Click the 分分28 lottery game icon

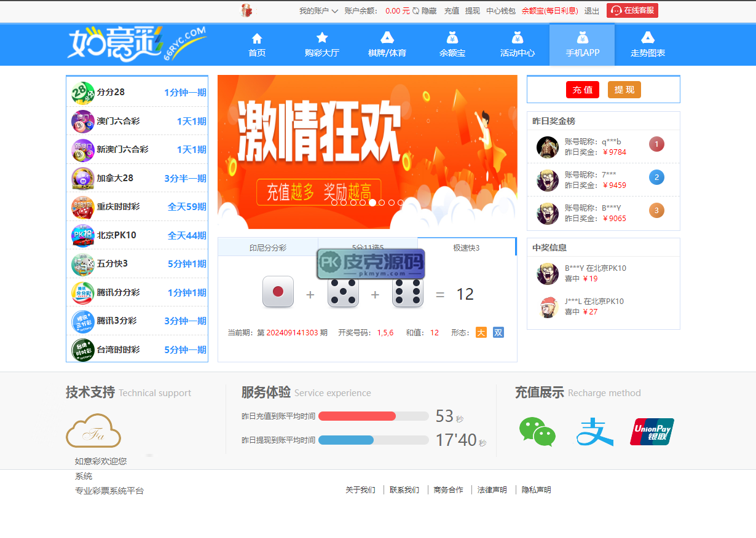pyautogui.click(x=82, y=93)
